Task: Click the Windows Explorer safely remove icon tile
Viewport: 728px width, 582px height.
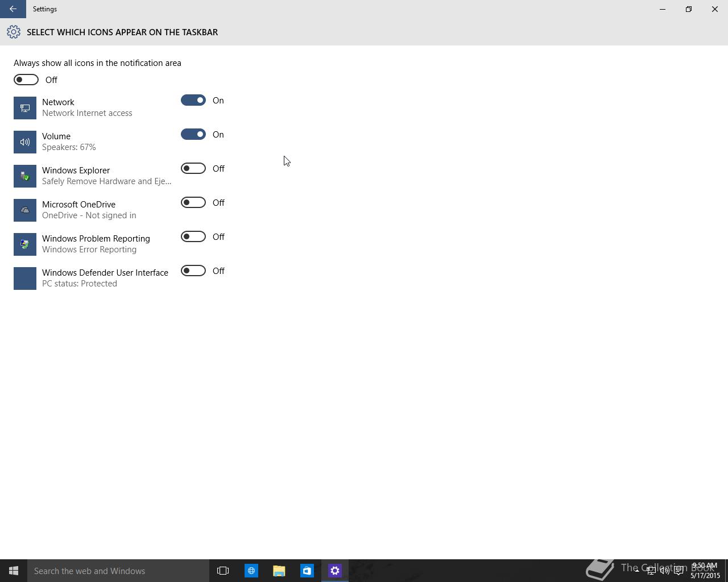Action: pyautogui.click(x=25, y=176)
